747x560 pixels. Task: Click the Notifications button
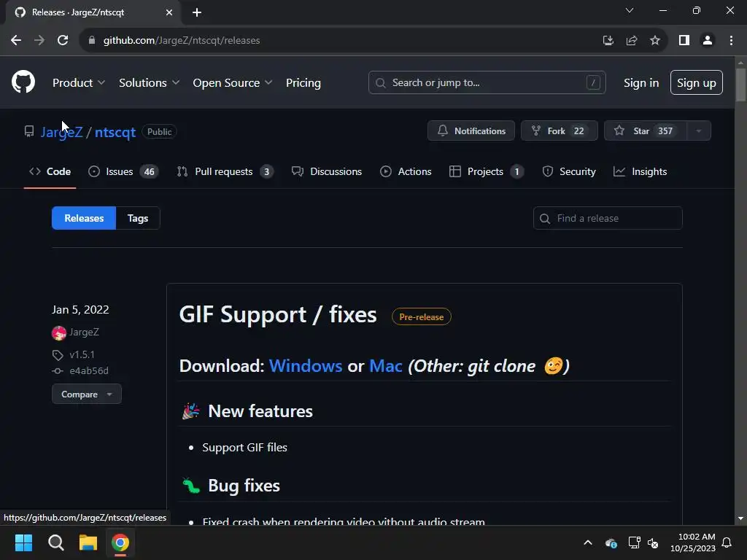click(471, 131)
